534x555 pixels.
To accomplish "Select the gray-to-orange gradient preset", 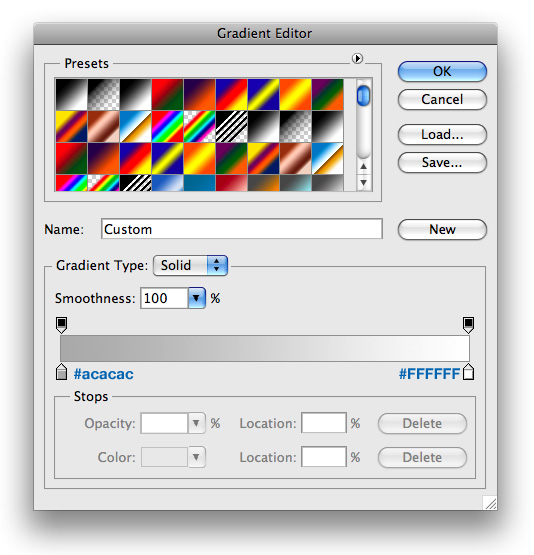I will (x=263, y=183).
